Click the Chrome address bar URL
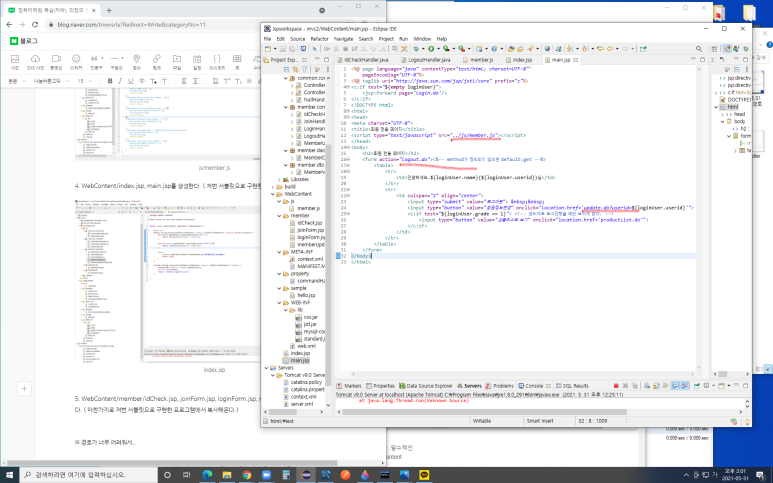The image size is (773, 483). [x=131, y=24]
